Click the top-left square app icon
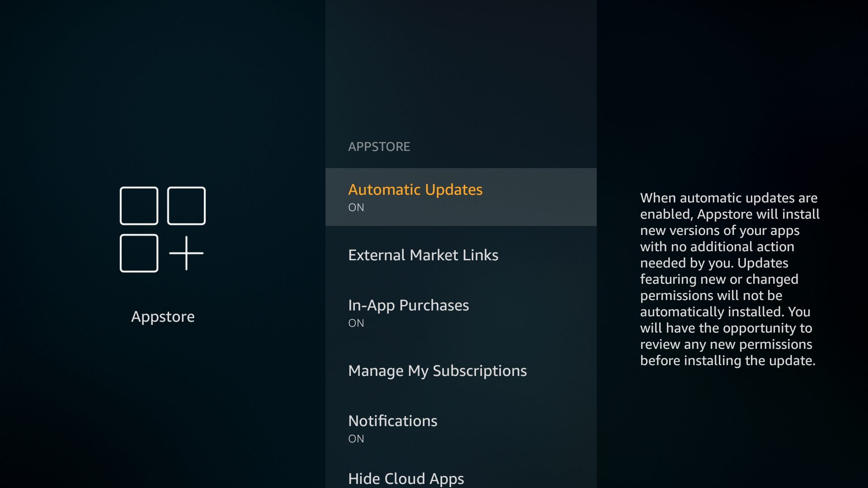The height and width of the screenshot is (488, 868). coord(139,206)
